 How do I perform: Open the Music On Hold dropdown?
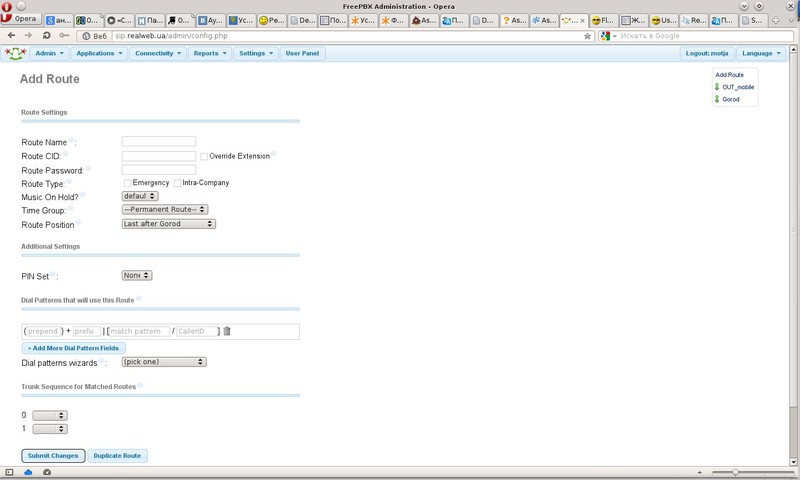point(140,196)
